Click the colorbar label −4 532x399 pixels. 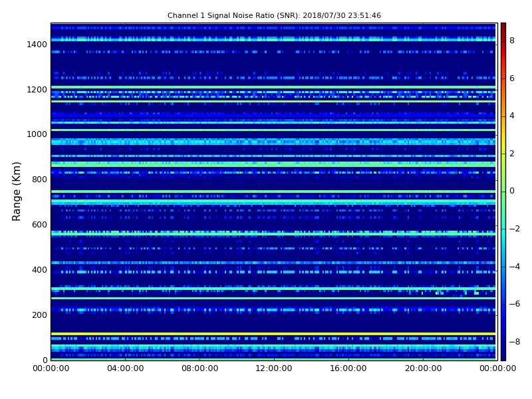(515, 267)
